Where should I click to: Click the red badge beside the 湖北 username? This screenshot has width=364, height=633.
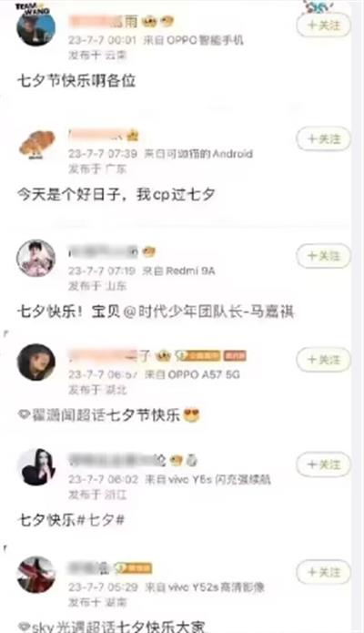(x=235, y=355)
